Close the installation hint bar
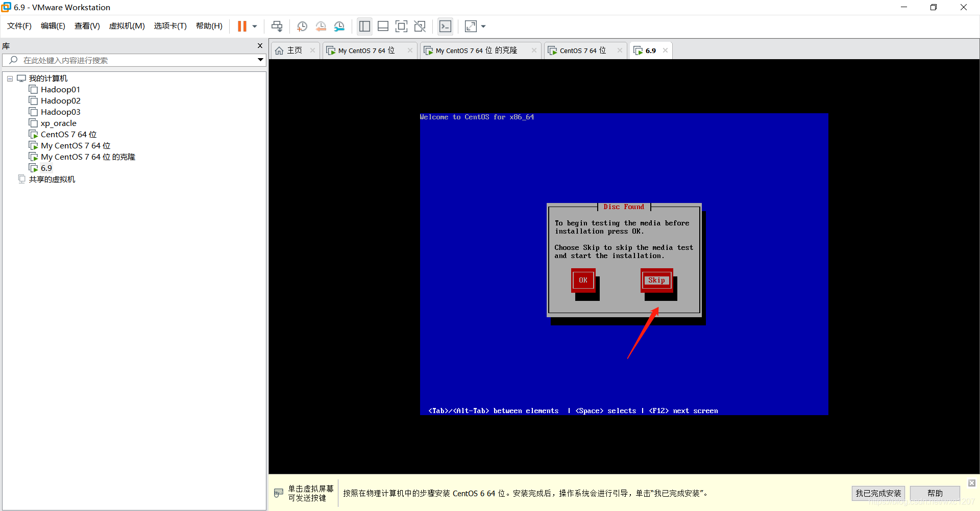The width and height of the screenshot is (980, 511). coord(972,483)
